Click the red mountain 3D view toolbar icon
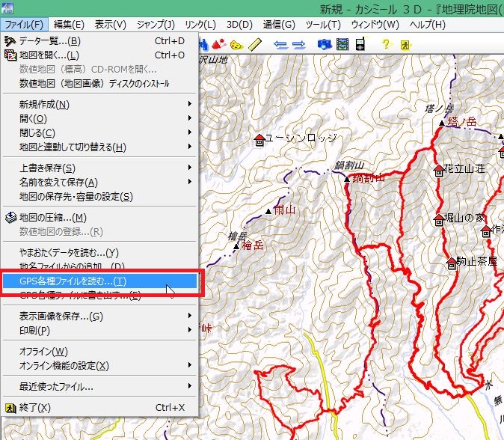Screen dimensions: 504x440 [x=218, y=44]
